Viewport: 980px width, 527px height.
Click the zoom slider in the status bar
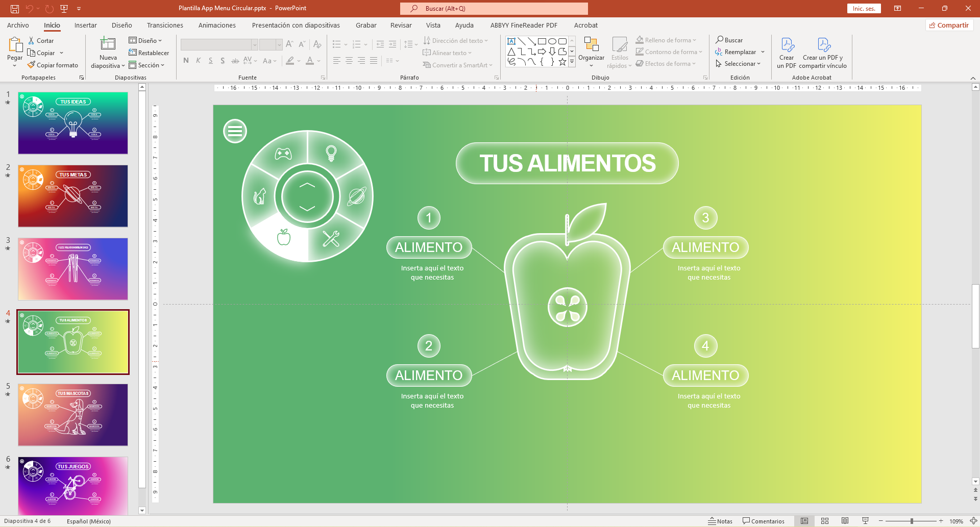(x=912, y=521)
